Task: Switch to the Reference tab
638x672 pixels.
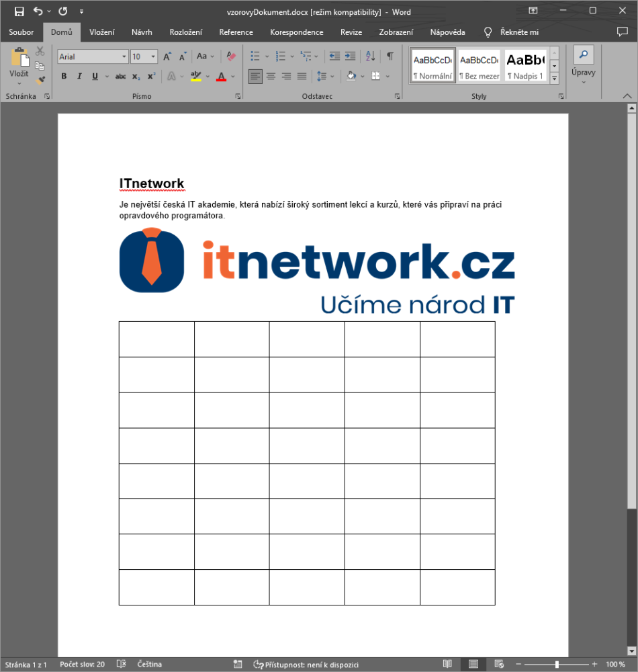Action: [x=236, y=32]
